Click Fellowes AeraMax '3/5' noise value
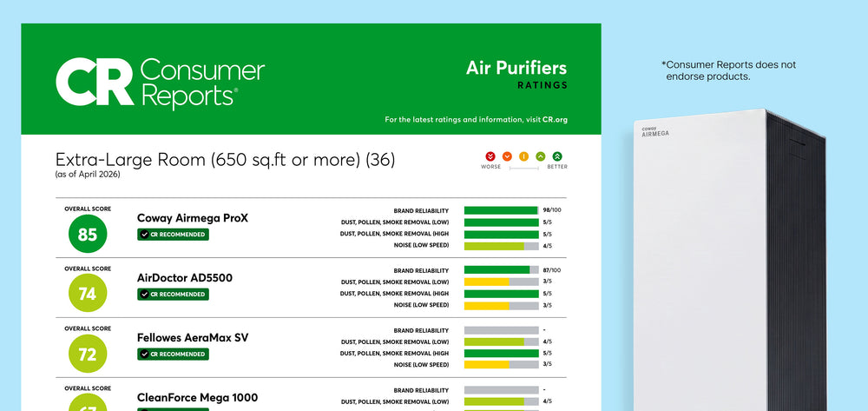 548,365
